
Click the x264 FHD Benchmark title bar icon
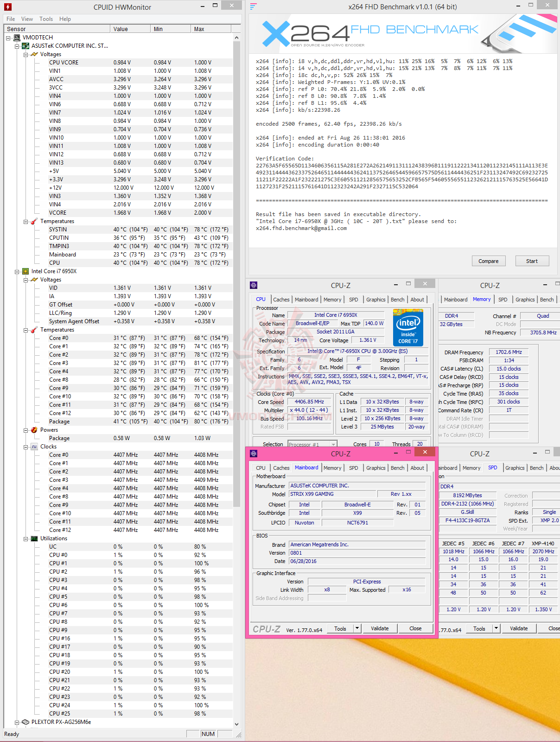253,6
